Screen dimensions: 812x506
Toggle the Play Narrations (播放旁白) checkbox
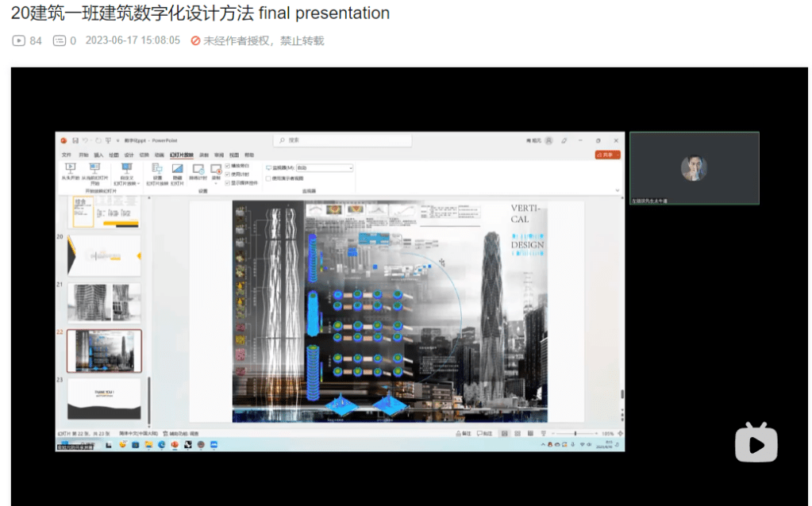pos(228,166)
